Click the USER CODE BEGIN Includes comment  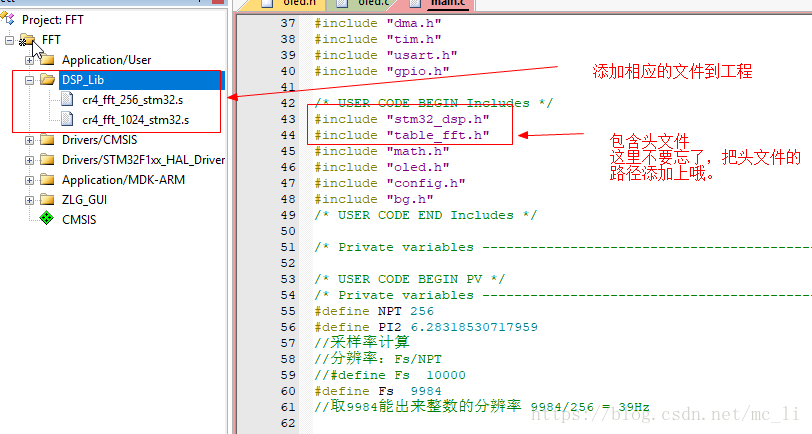(433, 103)
